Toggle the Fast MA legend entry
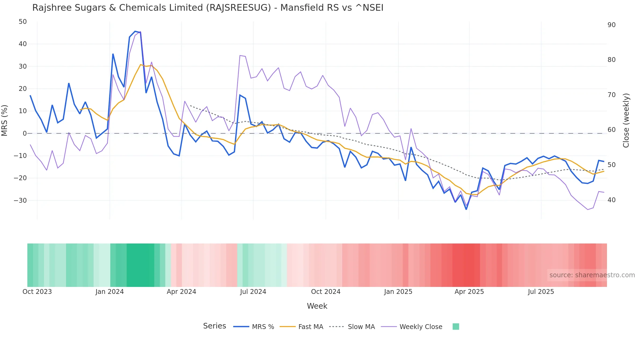The height and width of the screenshot is (362, 644). click(x=301, y=327)
